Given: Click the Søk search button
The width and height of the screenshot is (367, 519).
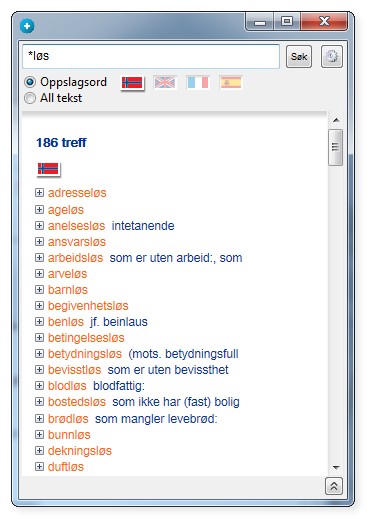Looking at the screenshot, I should 299,57.
